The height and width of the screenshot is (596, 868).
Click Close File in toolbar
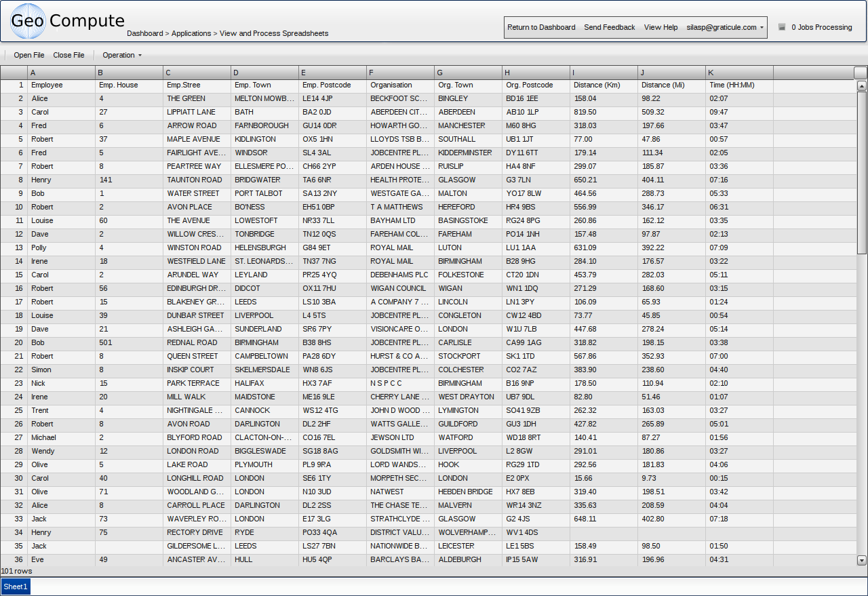pyautogui.click(x=69, y=55)
